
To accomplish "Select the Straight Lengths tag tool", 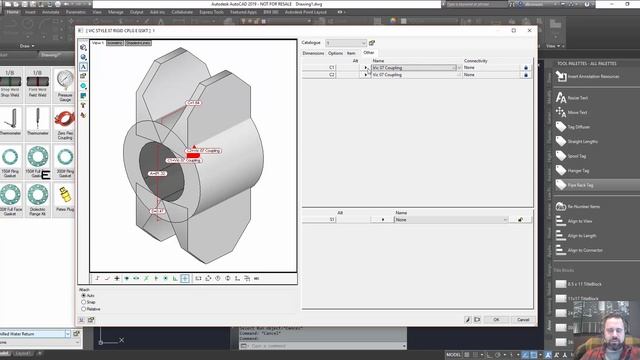I will 577,142.
